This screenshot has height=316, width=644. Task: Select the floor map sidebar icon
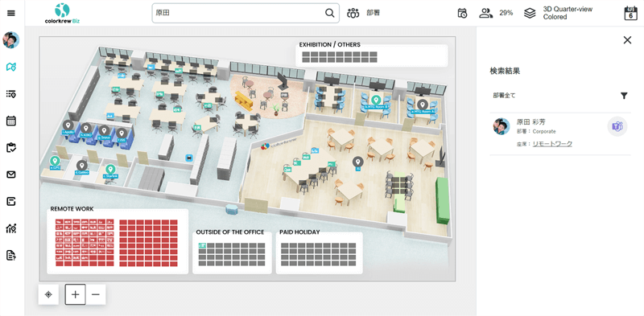point(11,67)
